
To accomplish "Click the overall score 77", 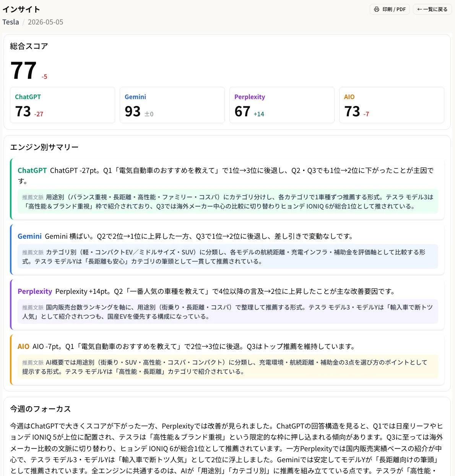I will pyautogui.click(x=23, y=71).
